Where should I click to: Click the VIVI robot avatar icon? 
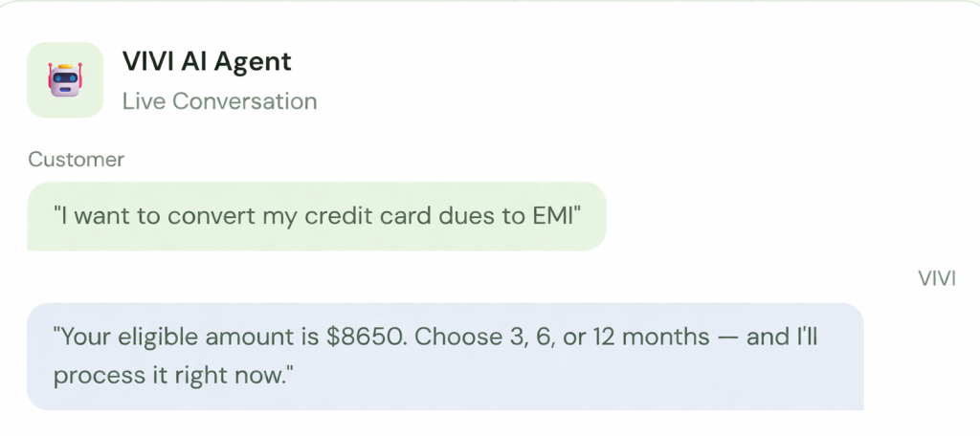65,80
